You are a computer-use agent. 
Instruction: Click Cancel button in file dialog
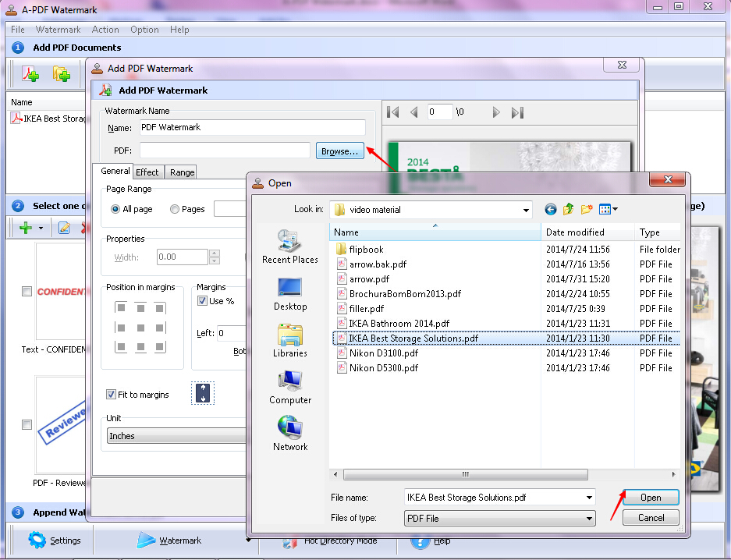651,518
